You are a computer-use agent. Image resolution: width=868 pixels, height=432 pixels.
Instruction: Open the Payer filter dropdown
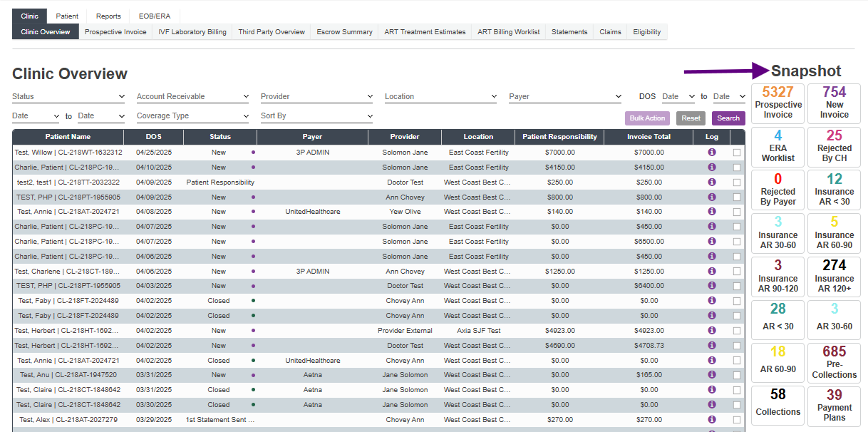point(565,97)
